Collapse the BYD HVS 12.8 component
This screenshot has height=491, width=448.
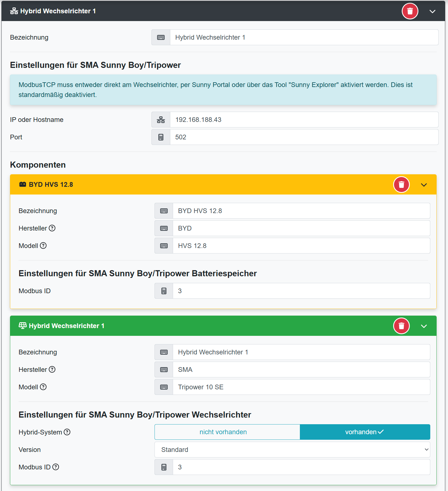pyautogui.click(x=424, y=185)
